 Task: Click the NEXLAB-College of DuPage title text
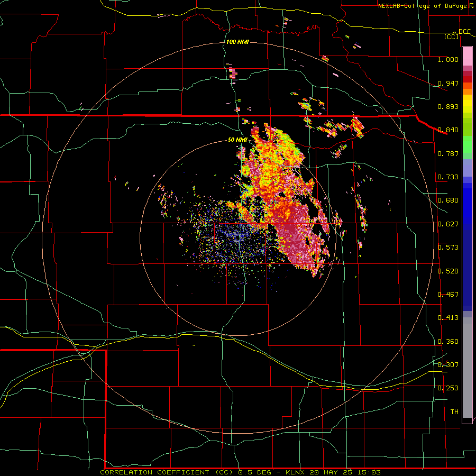click(424, 6)
